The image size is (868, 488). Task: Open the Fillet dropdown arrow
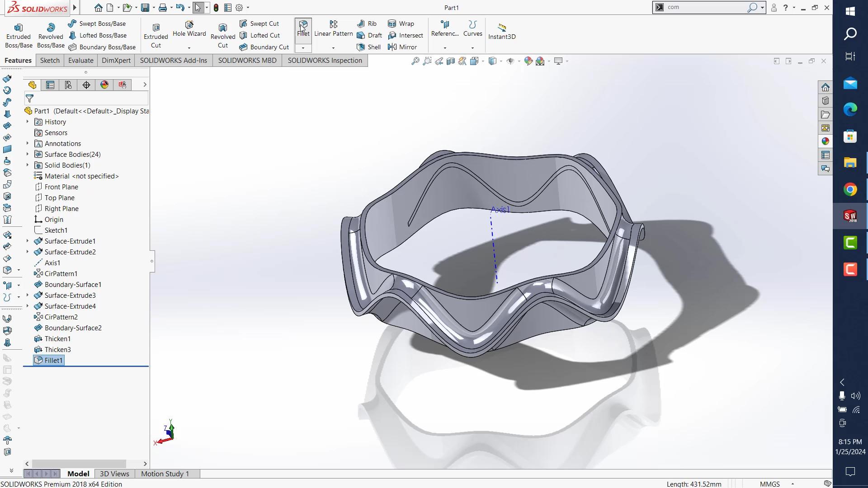click(x=303, y=48)
